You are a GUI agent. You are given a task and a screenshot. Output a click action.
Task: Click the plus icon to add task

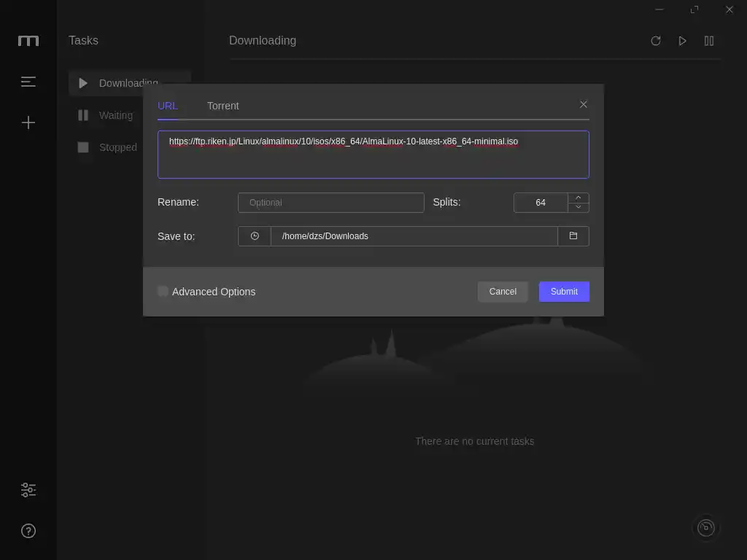[x=28, y=122]
